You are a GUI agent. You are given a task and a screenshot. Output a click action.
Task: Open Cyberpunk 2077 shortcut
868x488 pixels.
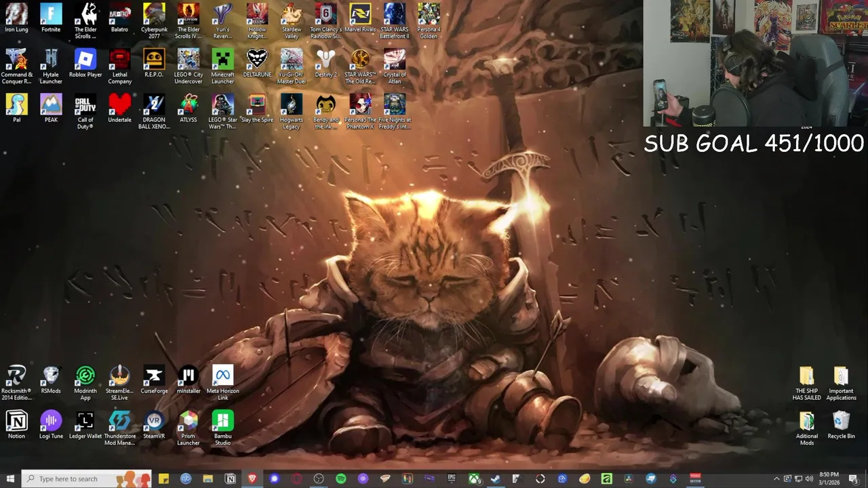154,21
